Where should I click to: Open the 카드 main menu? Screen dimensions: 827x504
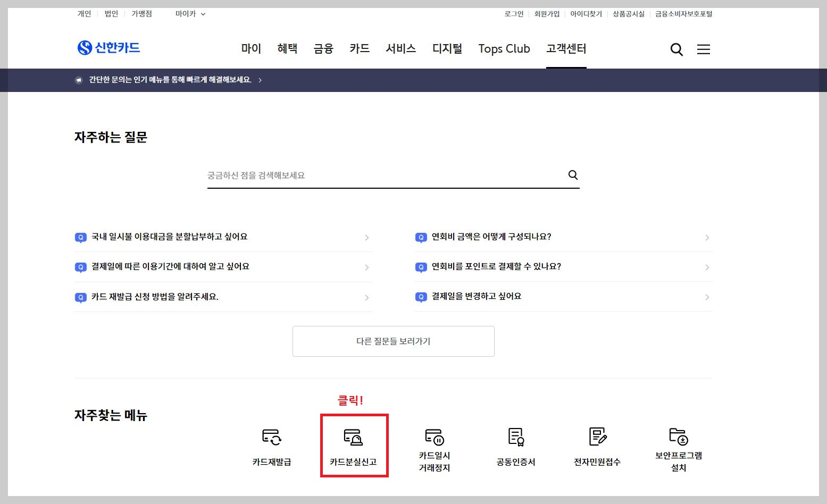[x=360, y=49]
